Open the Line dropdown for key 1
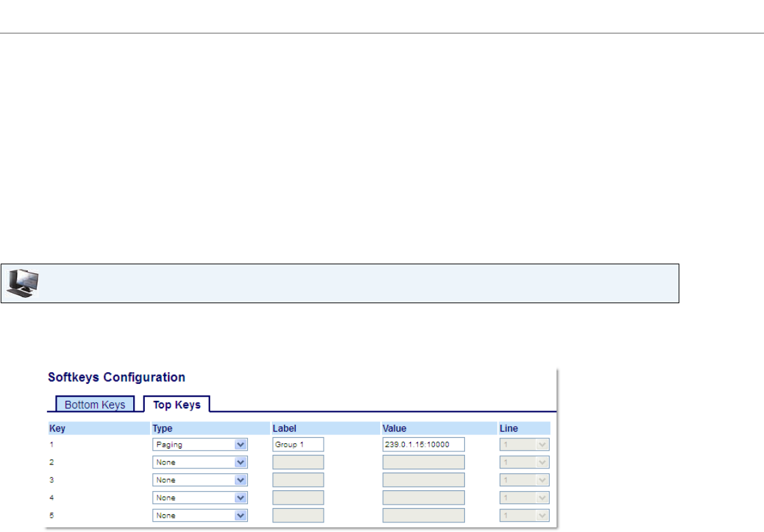The height and width of the screenshot is (532, 764). (524, 445)
